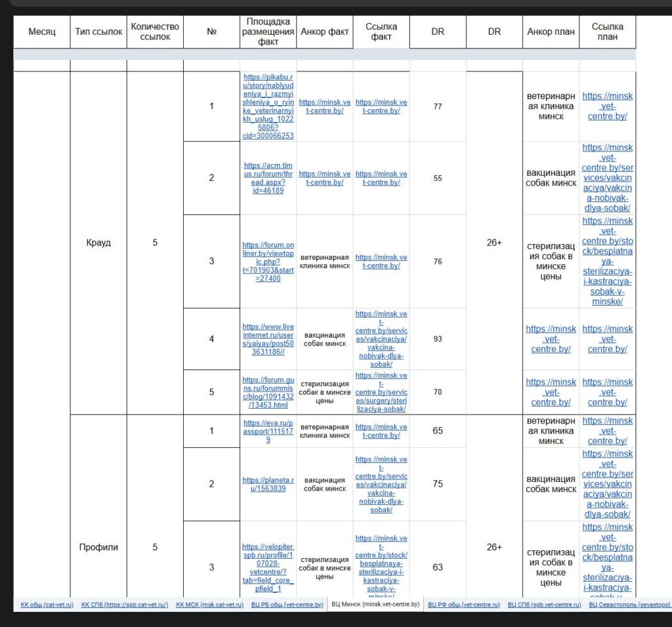Image resolution: width=672 pixels, height=627 pixels.
Task: Select the Тип ссылок header cell
Action: coord(98,31)
